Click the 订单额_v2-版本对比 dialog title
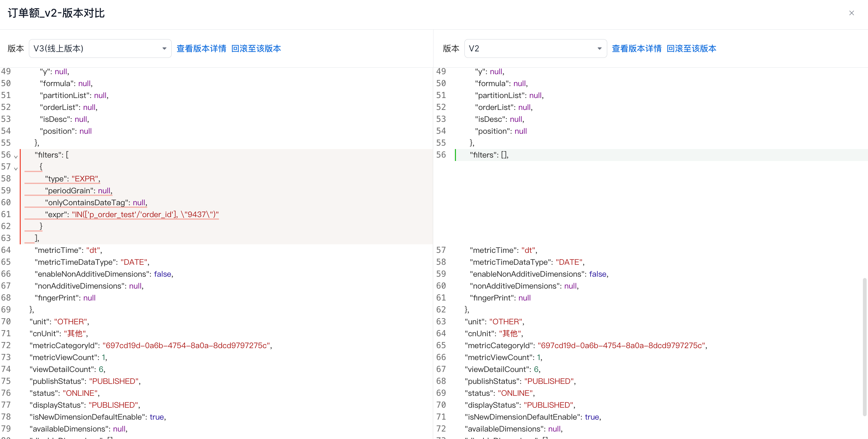Screen dimensions: 868x439 (56, 13)
